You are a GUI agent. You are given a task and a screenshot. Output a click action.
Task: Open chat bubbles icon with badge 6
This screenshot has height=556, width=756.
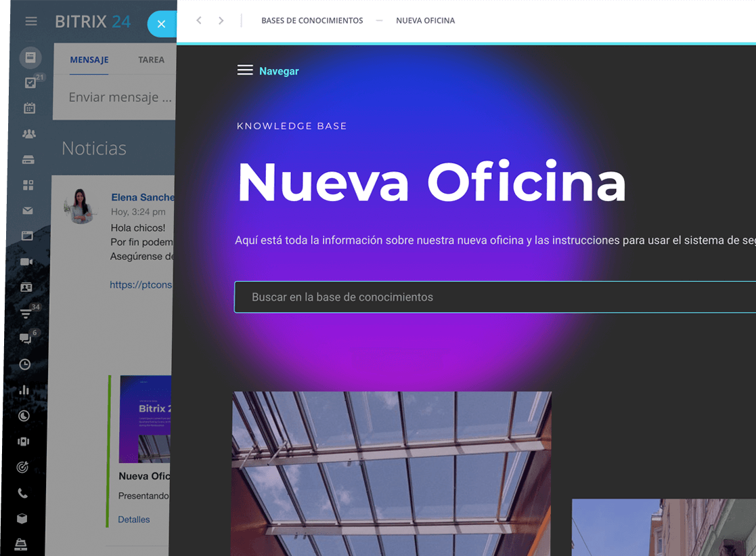click(x=26, y=338)
